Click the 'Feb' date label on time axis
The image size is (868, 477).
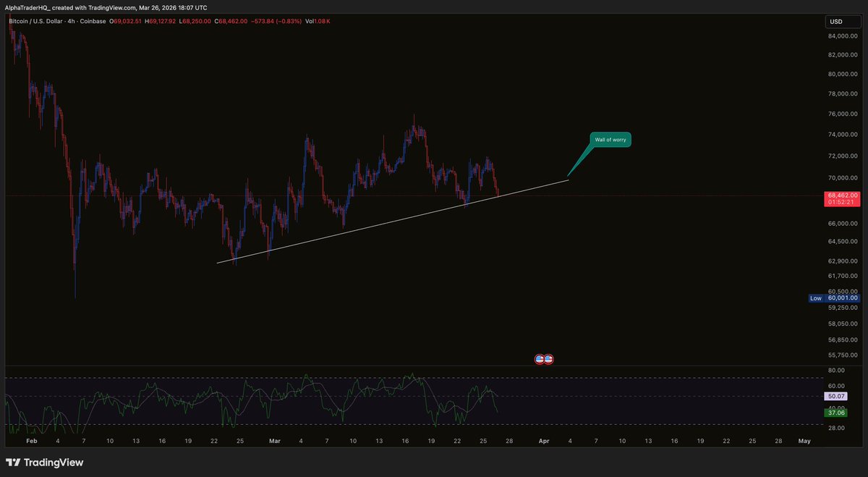pyautogui.click(x=31, y=440)
